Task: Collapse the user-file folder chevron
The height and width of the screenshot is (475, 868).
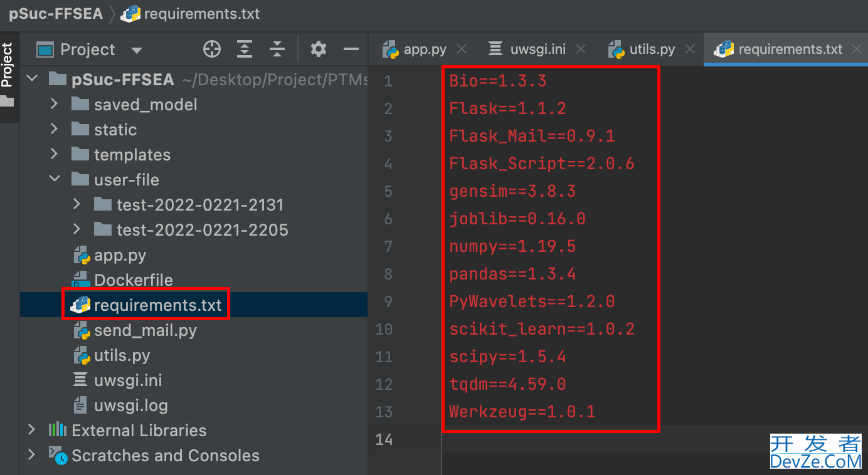Action: pyautogui.click(x=55, y=179)
